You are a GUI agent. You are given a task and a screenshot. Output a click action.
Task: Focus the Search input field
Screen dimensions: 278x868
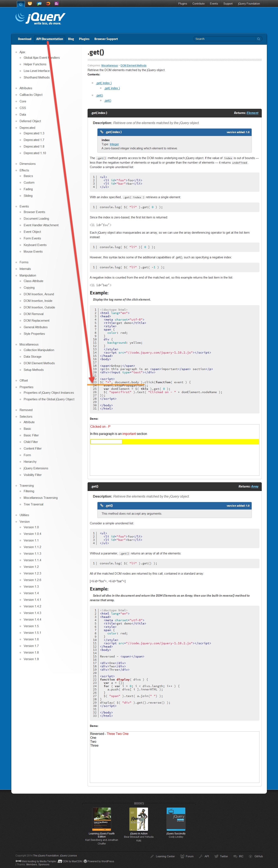pyautogui.click(x=225, y=39)
